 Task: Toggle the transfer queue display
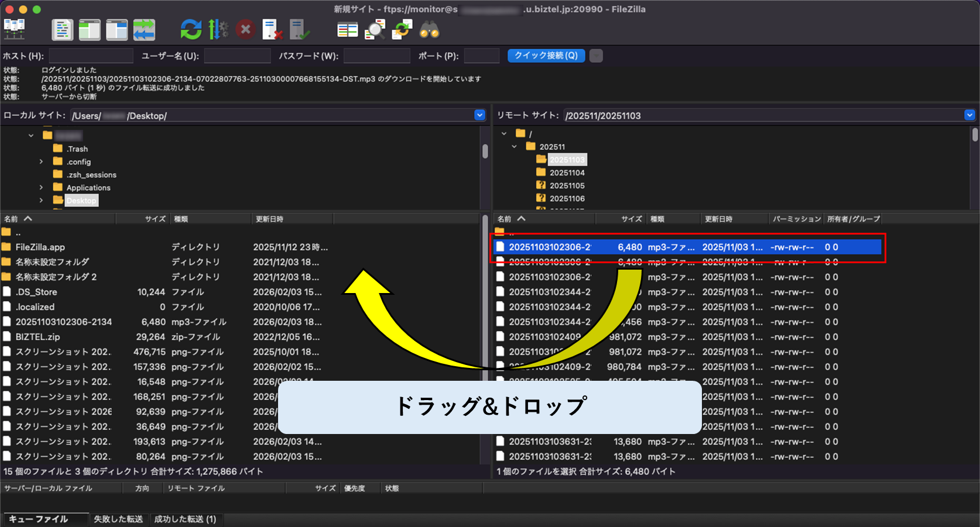coord(144,29)
